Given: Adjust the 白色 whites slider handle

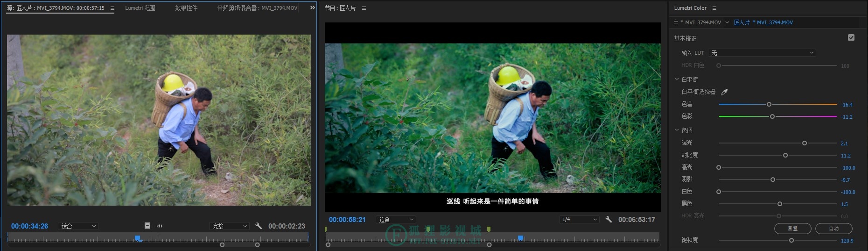Looking at the screenshot, I should click(719, 192).
